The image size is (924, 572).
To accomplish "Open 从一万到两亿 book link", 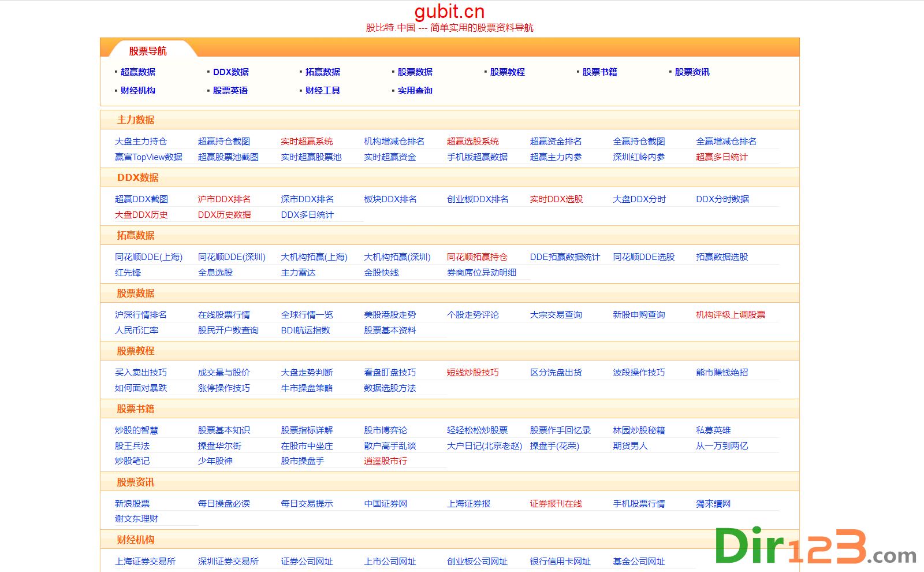I will pos(722,446).
